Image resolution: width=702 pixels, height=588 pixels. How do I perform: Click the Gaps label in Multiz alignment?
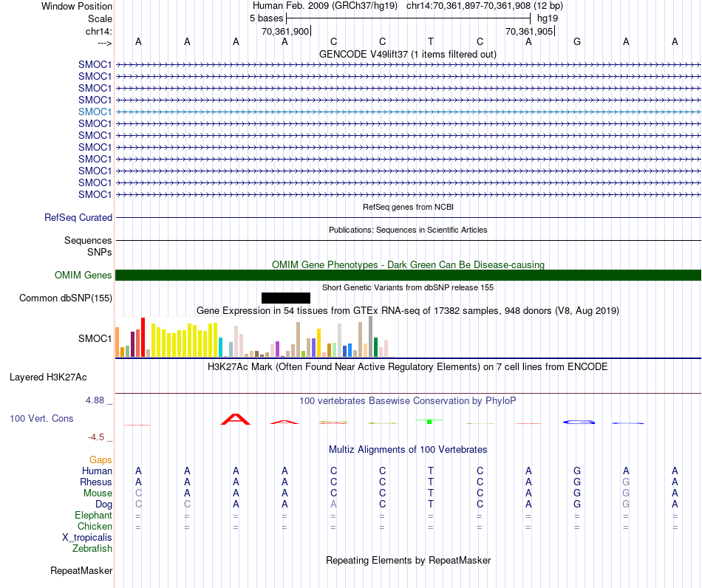(x=100, y=460)
